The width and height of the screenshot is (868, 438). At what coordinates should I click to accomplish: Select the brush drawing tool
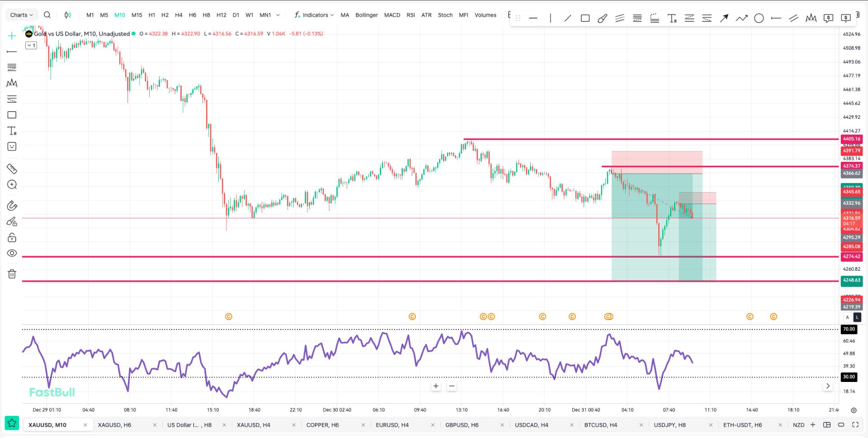click(x=602, y=19)
